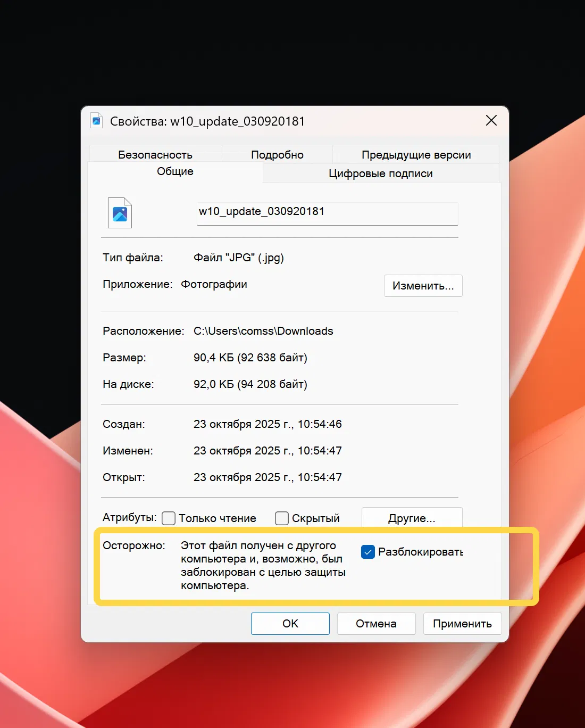The width and height of the screenshot is (585, 728).
Task: Click the location path C:\Users\comss\Downloads
Action: [x=263, y=331]
